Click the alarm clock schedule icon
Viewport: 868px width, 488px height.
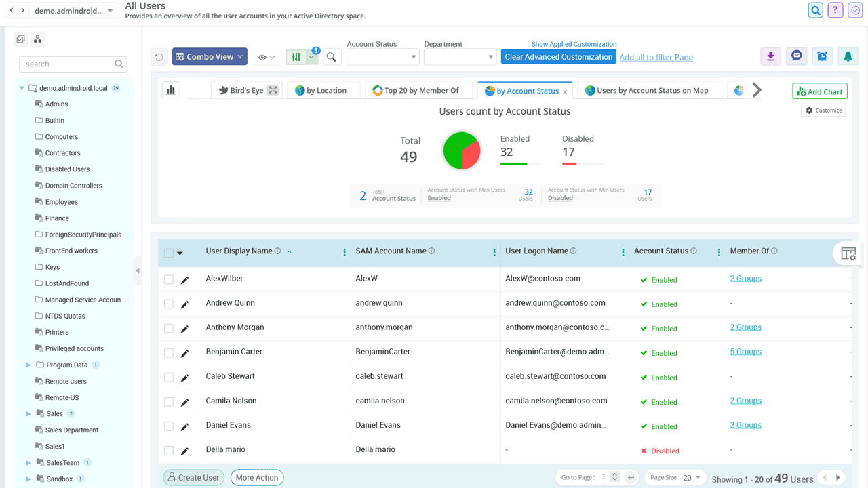[x=822, y=56]
